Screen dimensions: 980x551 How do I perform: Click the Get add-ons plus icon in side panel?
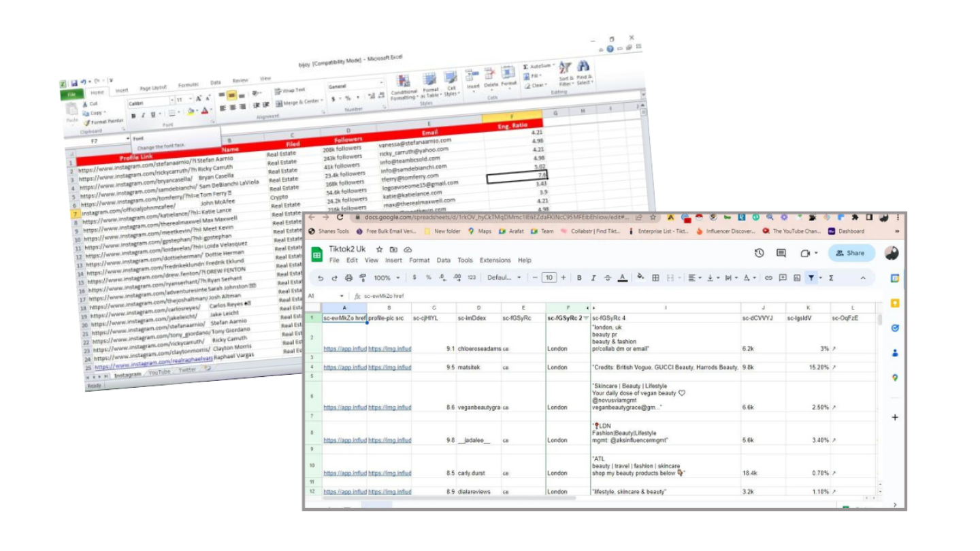pyautogui.click(x=895, y=417)
